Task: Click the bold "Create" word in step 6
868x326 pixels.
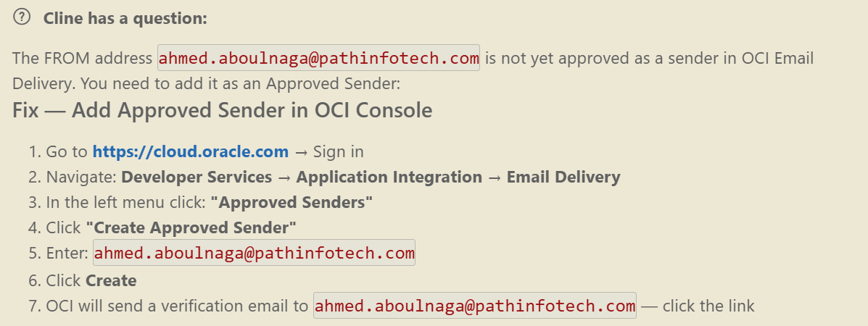Action: (x=111, y=280)
